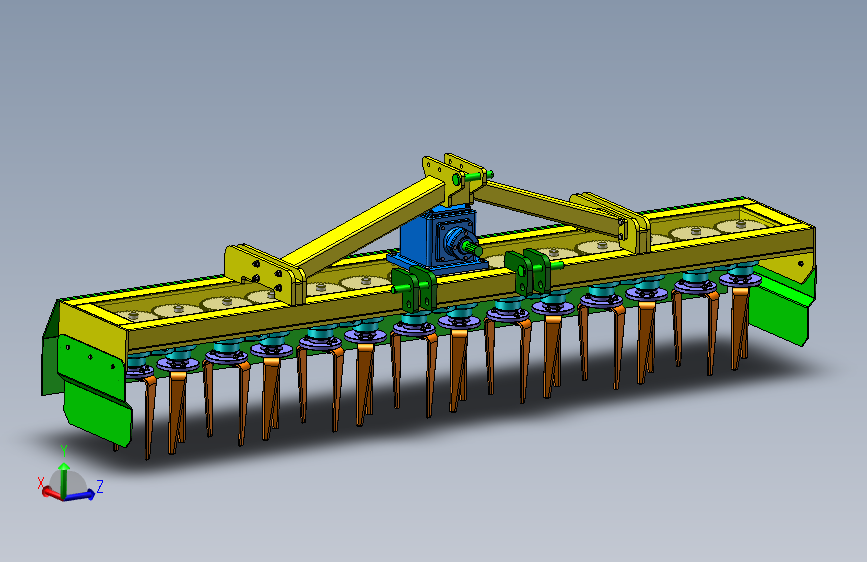Select the leftmost gear inside the trough
Viewport: 867px width, 562px height.
click(x=134, y=316)
